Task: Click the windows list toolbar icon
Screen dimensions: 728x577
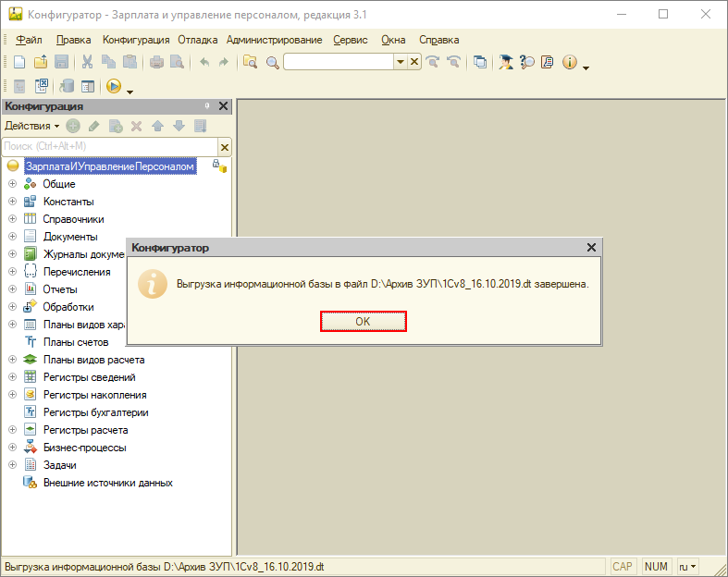Action: coord(479,62)
